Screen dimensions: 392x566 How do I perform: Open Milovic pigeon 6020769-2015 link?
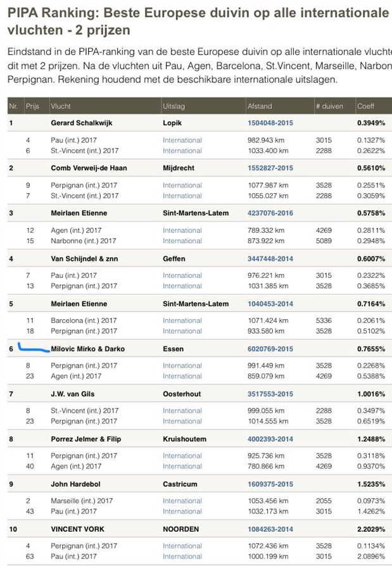[x=270, y=349]
